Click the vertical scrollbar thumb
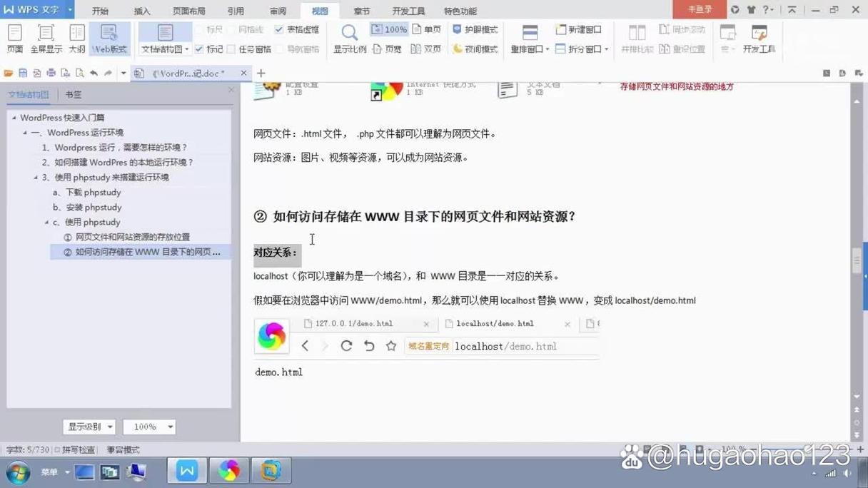The width and height of the screenshot is (868, 488). [x=857, y=260]
